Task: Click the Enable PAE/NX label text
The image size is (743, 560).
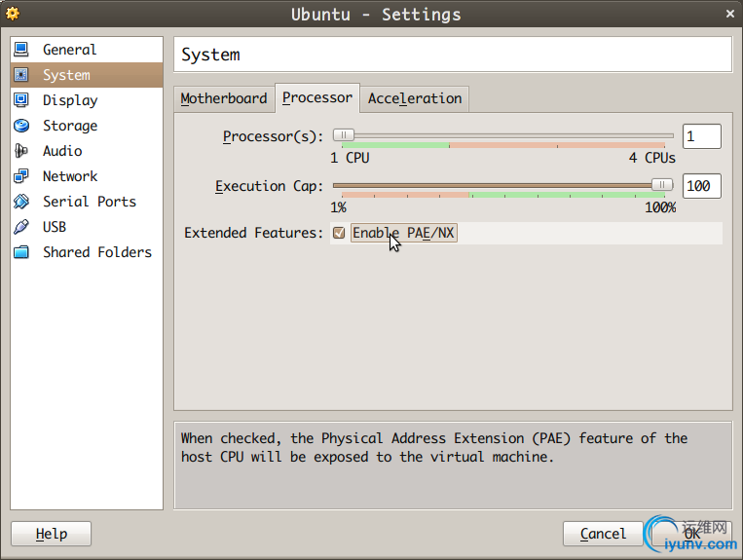Action: [x=403, y=233]
